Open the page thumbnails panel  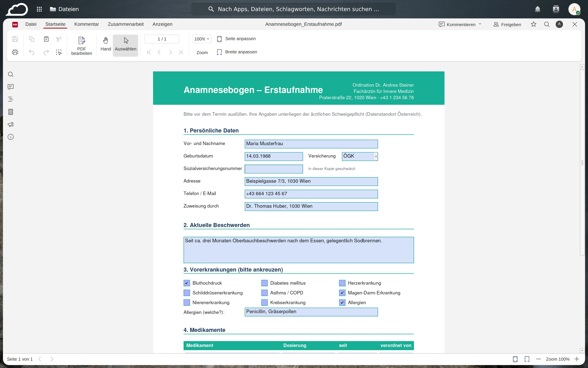11,112
